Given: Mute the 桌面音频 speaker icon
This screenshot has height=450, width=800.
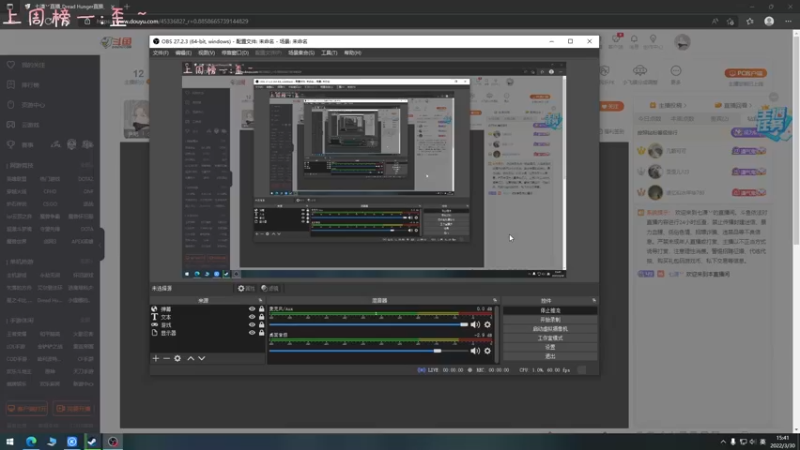Looking at the screenshot, I should [x=476, y=351].
